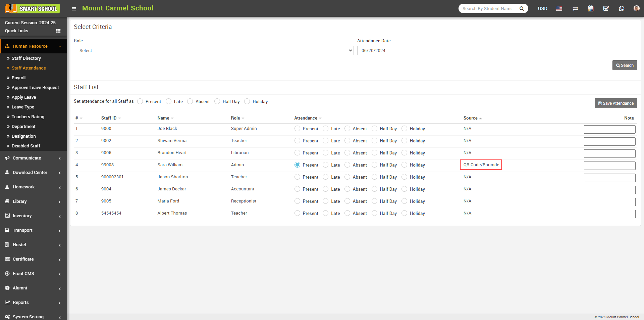Navigate to Staff Directory
Image resolution: width=644 pixels, height=320 pixels.
(x=26, y=58)
